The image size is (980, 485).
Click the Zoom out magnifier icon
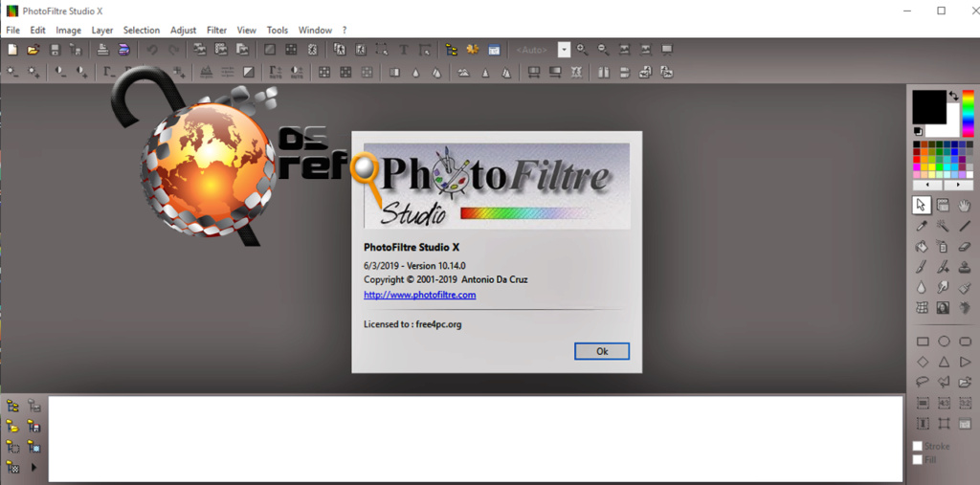pyautogui.click(x=603, y=50)
